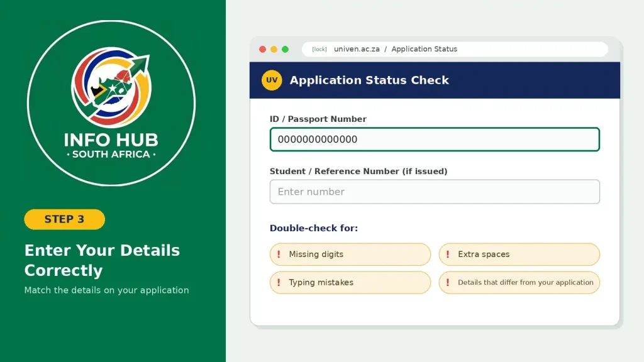Image resolution: width=644 pixels, height=362 pixels.
Task: Click the yellow UV badge icon
Action: 272,80
